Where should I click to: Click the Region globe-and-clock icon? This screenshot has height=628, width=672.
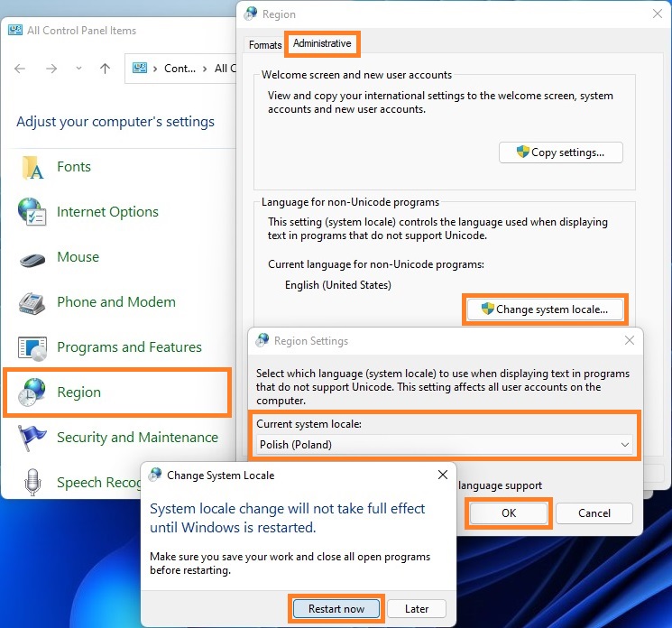32,392
